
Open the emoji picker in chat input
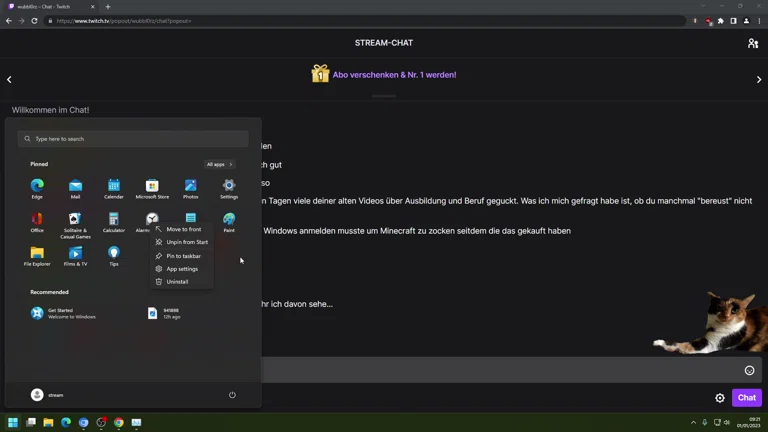point(749,370)
